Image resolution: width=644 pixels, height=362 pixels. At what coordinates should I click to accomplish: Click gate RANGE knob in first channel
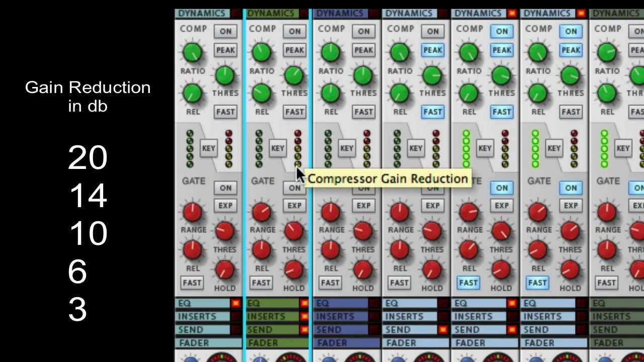(x=192, y=212)
